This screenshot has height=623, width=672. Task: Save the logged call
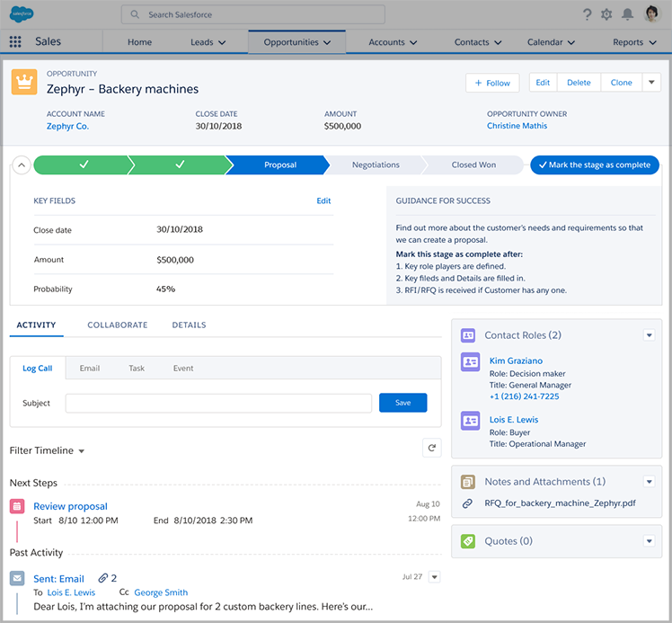click(x=402, y=403)
